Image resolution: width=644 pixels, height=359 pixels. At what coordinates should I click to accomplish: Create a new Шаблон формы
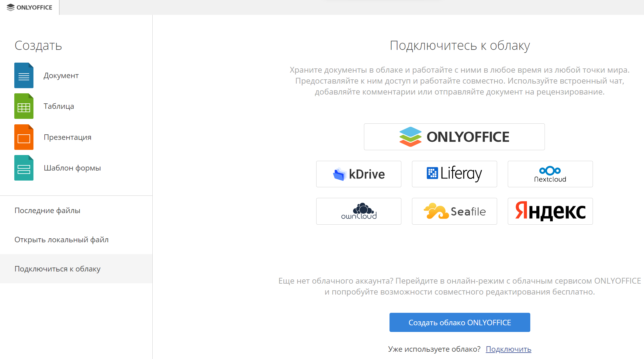72,168
